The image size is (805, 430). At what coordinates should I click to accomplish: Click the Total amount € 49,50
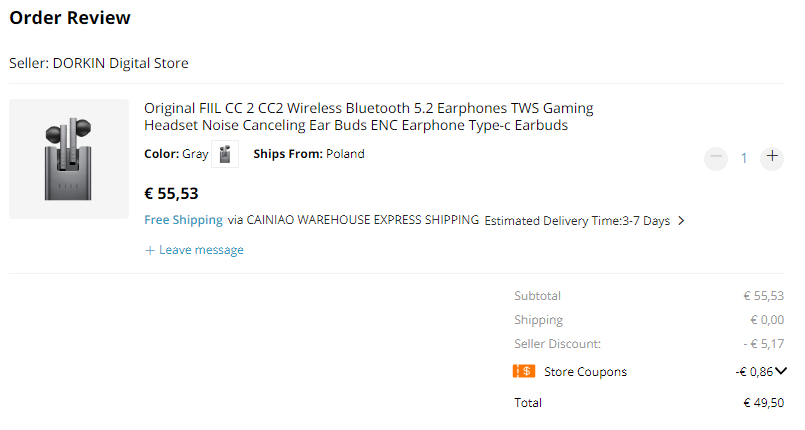763,403
